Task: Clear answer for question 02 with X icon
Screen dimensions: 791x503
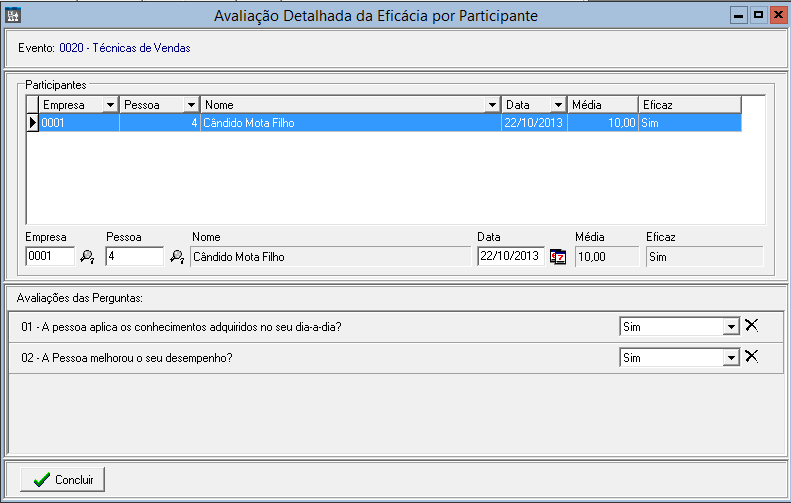Action: pos(752,357)
